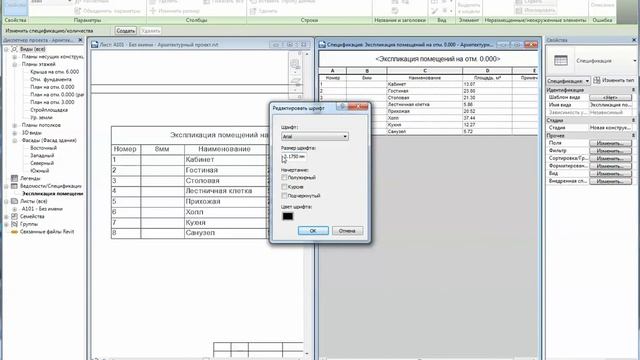Open the black font color swatch
This screenshot has height=360, width=640.
pyautogui.click(x=287, y=216)
